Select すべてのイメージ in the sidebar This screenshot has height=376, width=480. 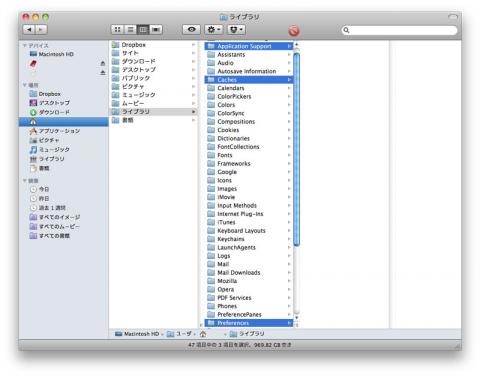click(x=55, y=217)
